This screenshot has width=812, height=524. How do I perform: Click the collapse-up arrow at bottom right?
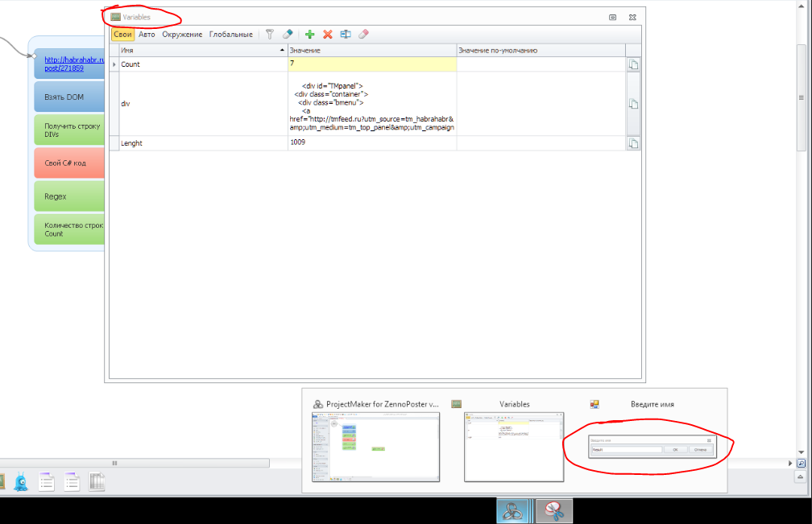[801, 477]
